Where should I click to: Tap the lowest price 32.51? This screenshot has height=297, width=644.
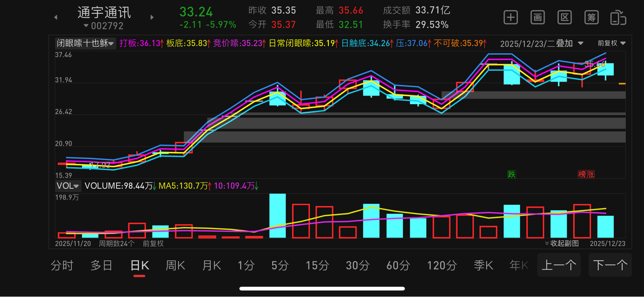pos(351,25)
